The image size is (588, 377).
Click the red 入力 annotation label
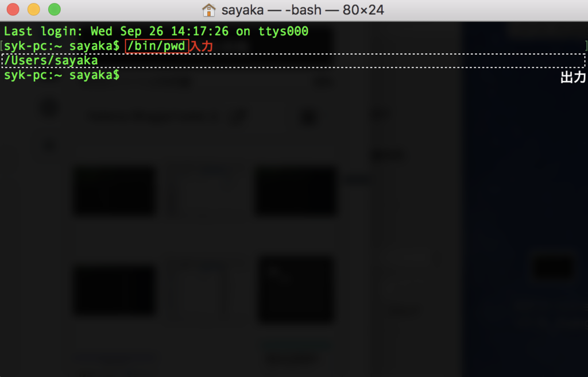(x=202, y=46)
